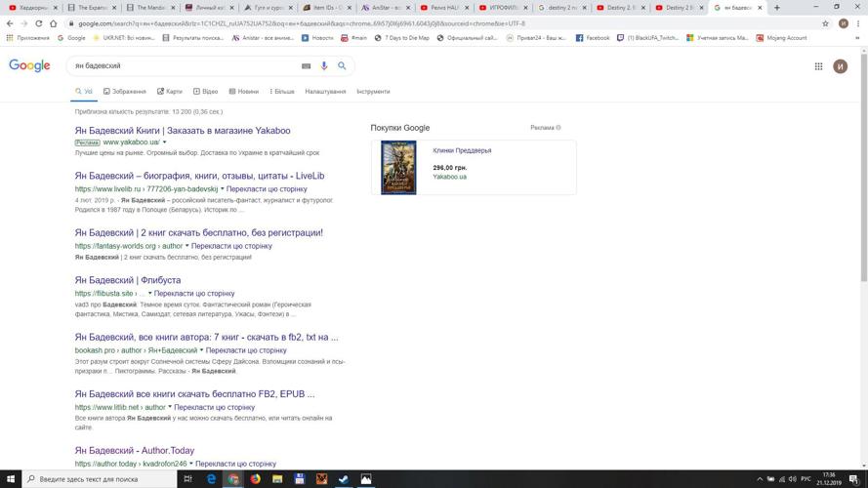Image resolution: width=868 pixels, height=488 pixels.
Task: Click the Windows taskbar search box
Action: [98, 479]
